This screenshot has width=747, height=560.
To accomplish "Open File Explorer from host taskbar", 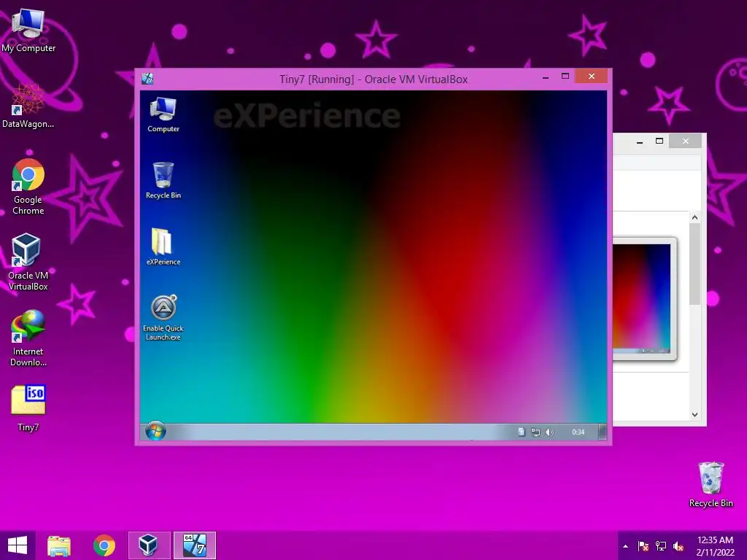I will point(59,545).
